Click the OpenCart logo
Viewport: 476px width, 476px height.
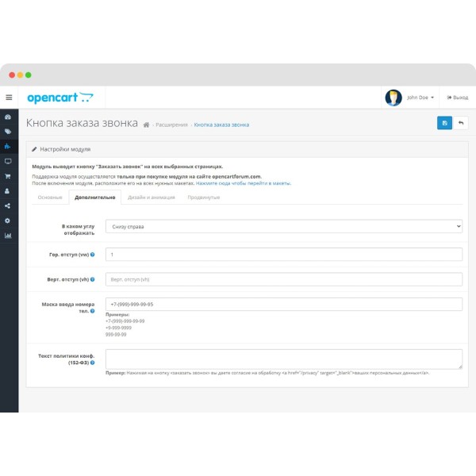point(60,98)
